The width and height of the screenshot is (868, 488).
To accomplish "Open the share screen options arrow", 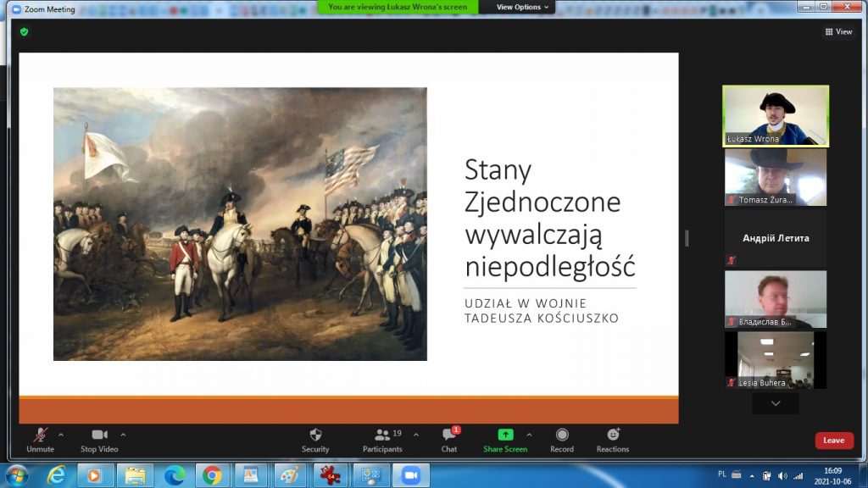I will click(x=530, y=435).
